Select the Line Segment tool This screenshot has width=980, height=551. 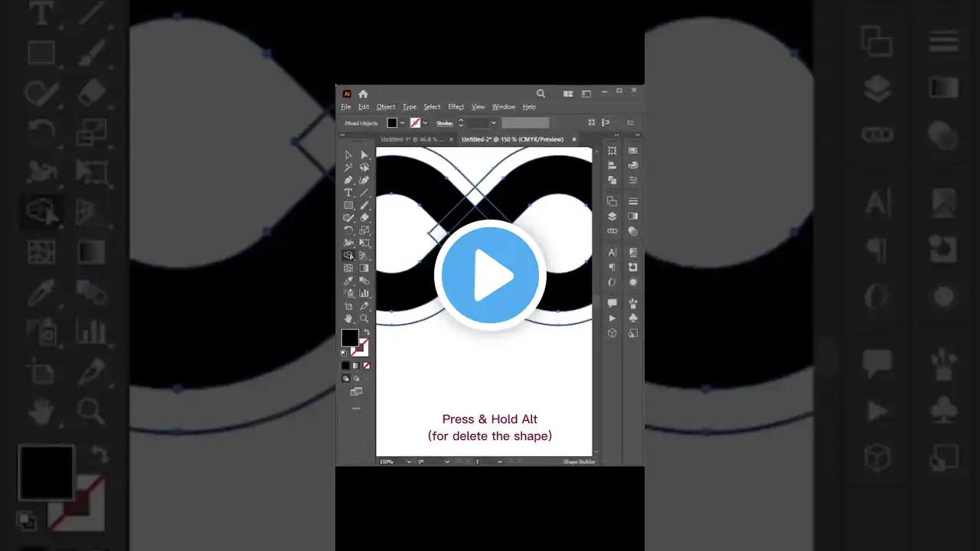coord(364,193)
